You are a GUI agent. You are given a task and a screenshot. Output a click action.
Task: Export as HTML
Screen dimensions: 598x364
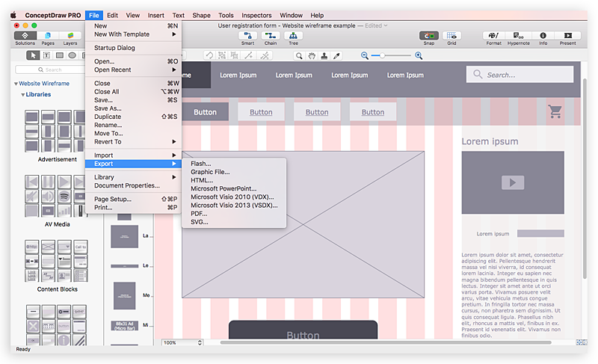(x=234, y=180)
